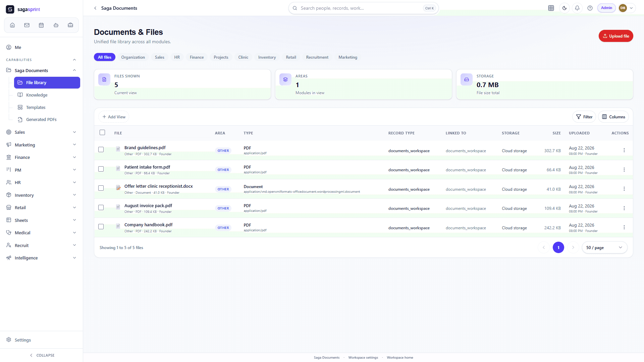Select the All files tab

tap(105, 57)
